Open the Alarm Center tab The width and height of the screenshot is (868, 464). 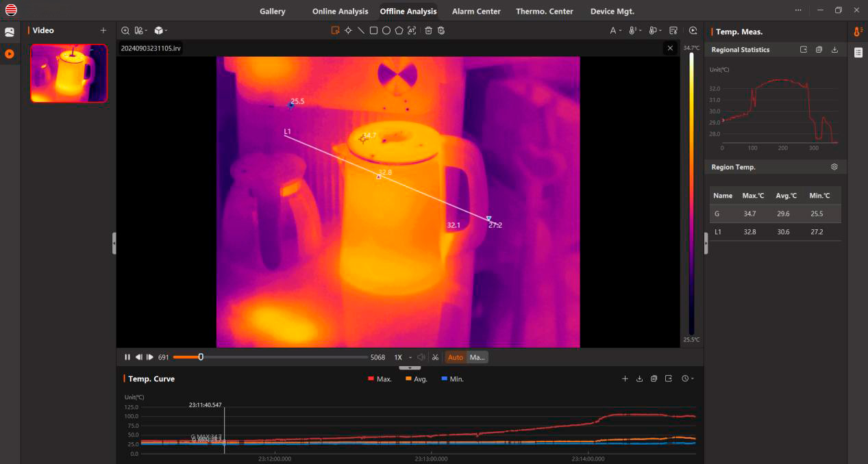pyautogui.click(x=476, y=11)
